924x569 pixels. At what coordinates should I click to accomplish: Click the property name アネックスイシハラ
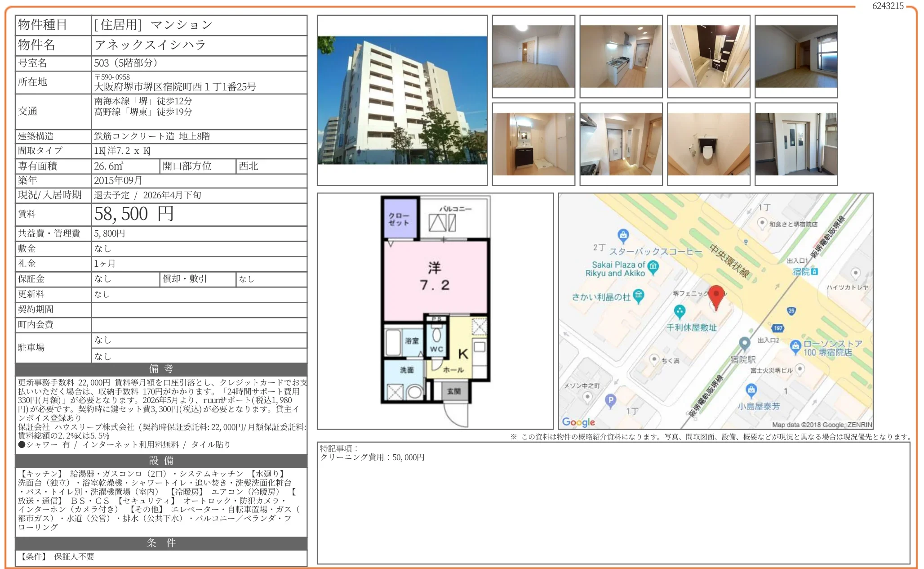(x=150, y=45)
